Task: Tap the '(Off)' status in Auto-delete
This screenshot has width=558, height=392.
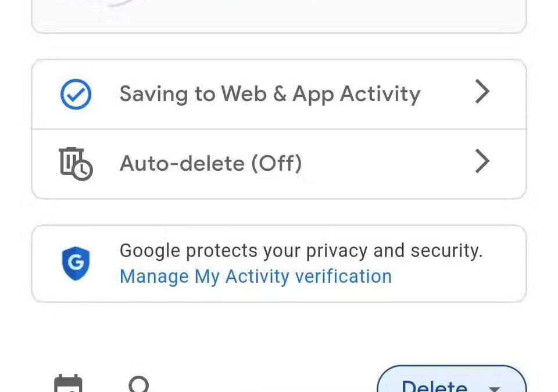Action: tap(276, 164)
